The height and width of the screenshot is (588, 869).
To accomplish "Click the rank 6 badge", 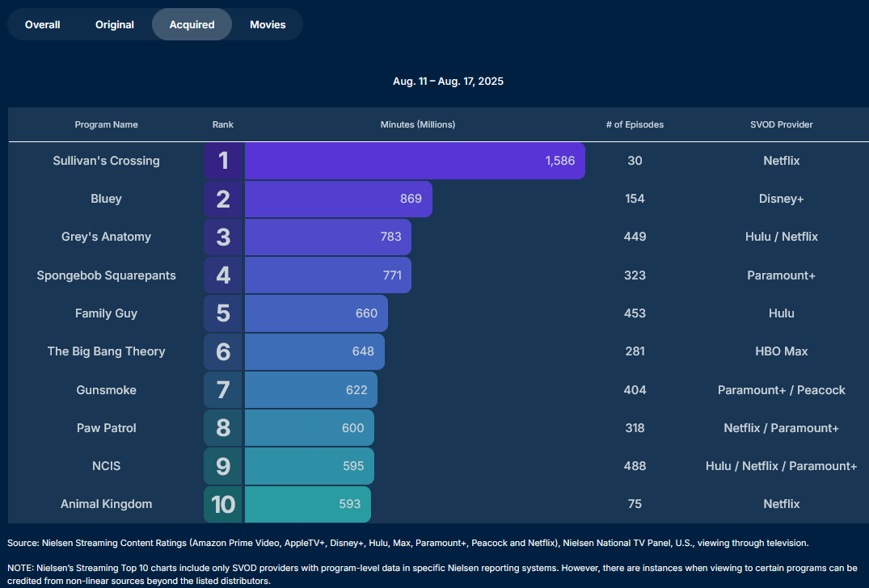I will 223,351.
